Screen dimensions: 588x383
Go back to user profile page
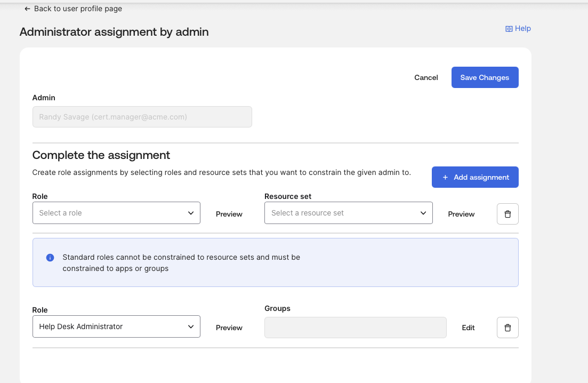click(x=73, y=9)
